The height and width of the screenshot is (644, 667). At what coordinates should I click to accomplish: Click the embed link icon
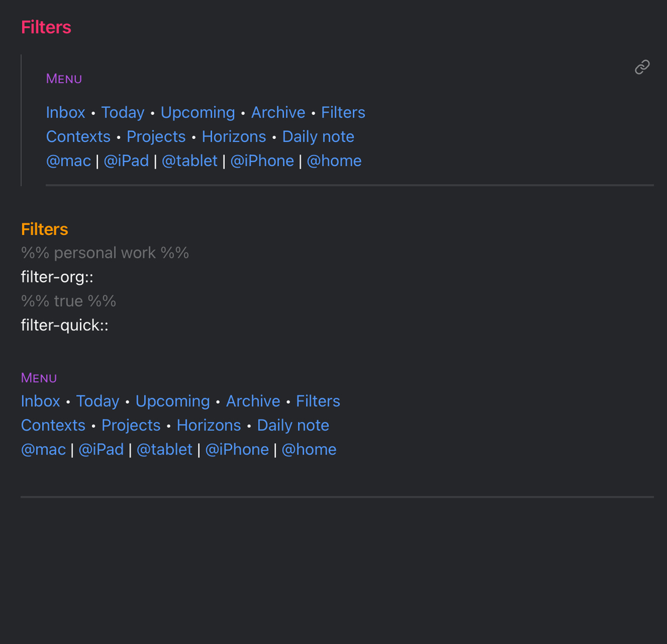[642, 67]
